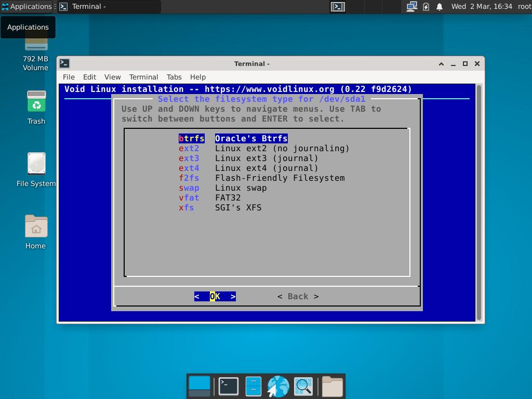This screenshot has width=532, height=399.
Task: Open the Help menu
Action: point(198,77)
